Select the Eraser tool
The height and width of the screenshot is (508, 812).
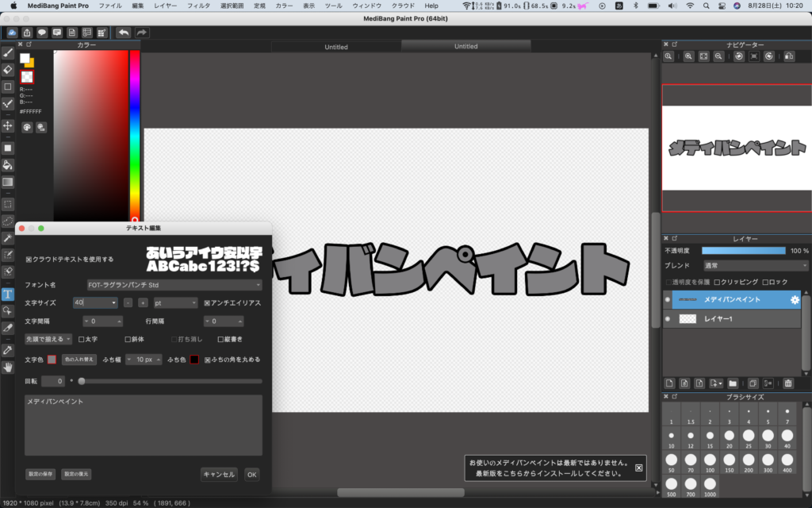8,70
